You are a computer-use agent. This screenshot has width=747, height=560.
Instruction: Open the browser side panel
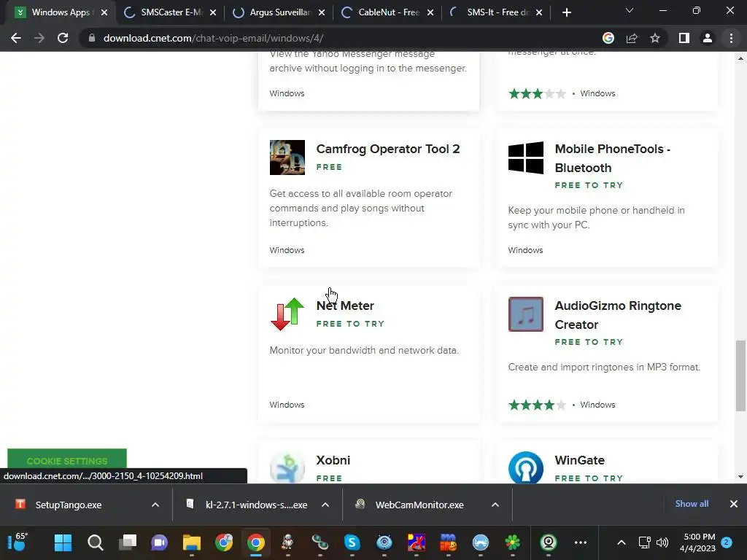684,38
